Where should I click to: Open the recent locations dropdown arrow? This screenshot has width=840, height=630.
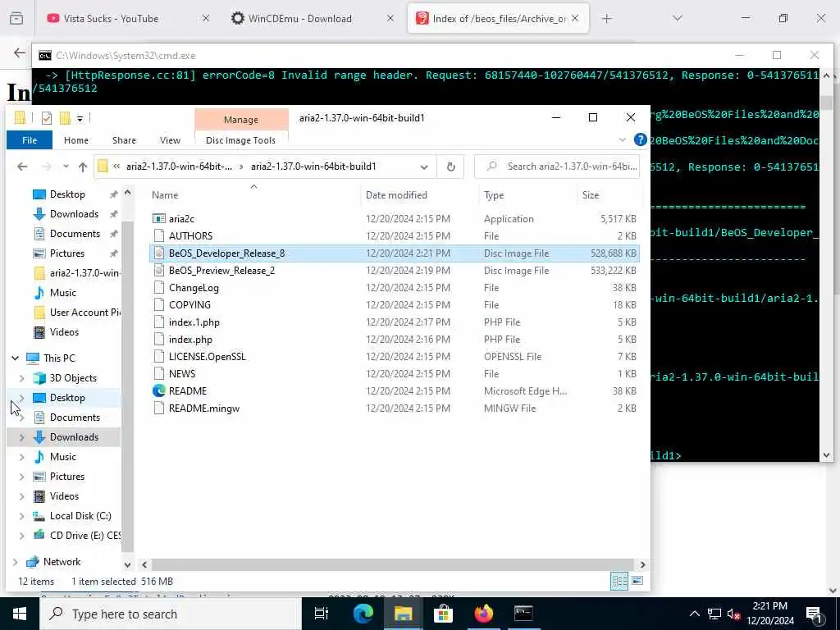point(66,167)
